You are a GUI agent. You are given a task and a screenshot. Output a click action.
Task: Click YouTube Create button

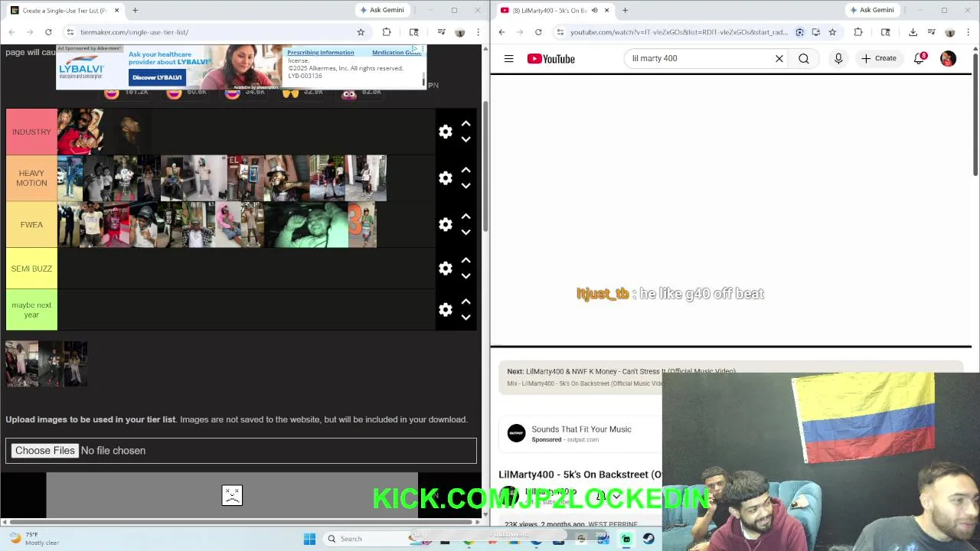pyautogui.click(x=878, y=58)
